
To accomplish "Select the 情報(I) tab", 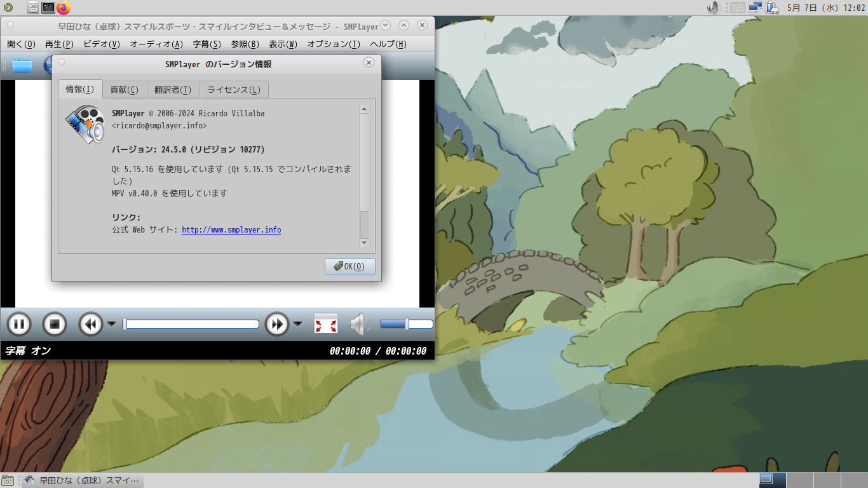I will tap(80, 89).
